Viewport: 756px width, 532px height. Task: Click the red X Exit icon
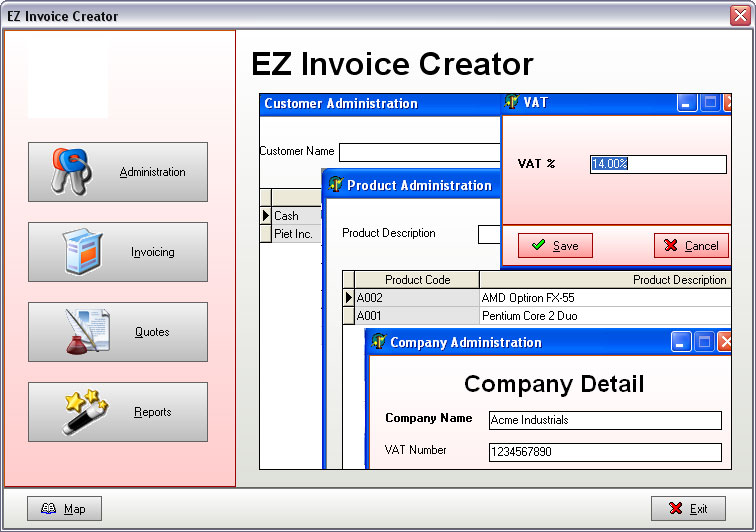(x=676, y=509)
